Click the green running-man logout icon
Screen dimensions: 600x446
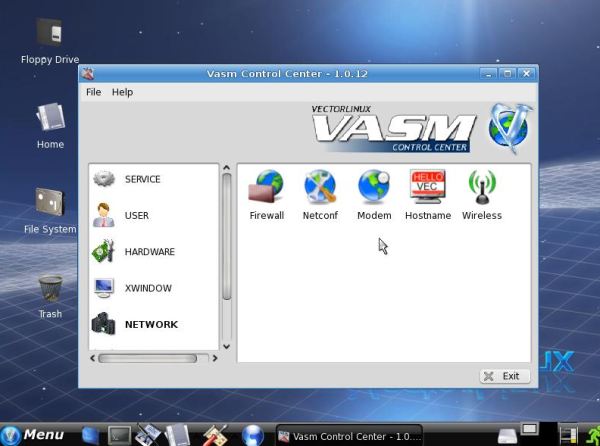[x=593, y=436]
